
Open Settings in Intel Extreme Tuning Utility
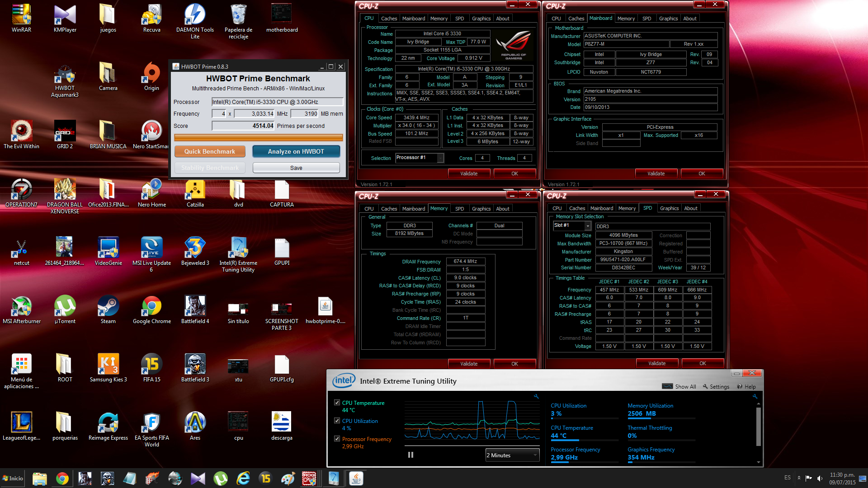click(716, 387)
